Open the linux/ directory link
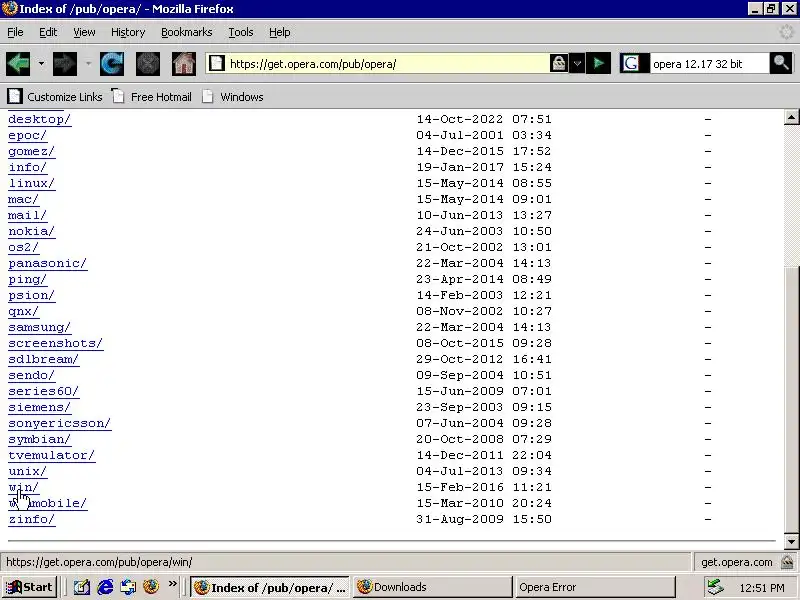 point(32,183)
